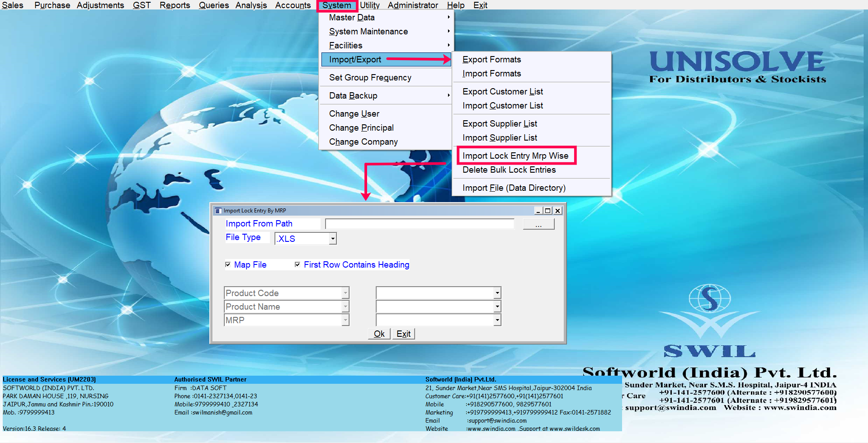Open the Queries menu
The height and width of the screenshot is (443, 868).
pyautogui.click(x=214, y=5)
